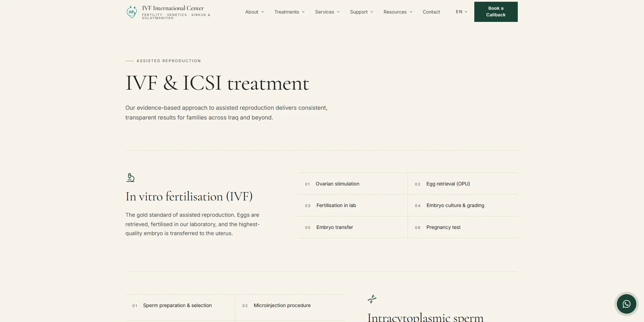
Task: Click the Intracytoplasmic sperm heading
Action: [425, 317]
